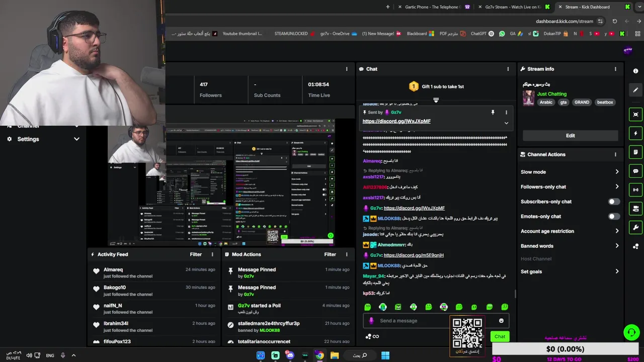Viewport: 644px width, 362px height.
Task: Open the Chat panel three-dot menu
Action: coord(508,69)
